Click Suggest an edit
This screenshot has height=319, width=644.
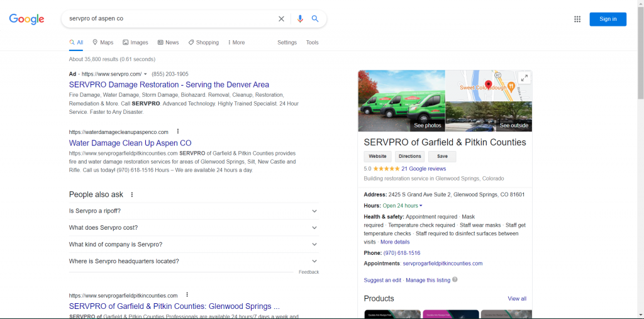pos(382,281)
